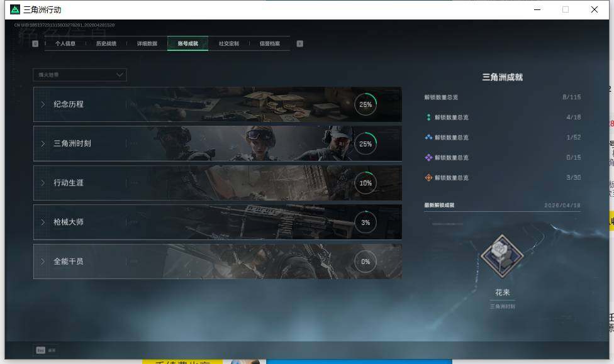This screenshot has height=364, width=614.
Task: Click the 枪械大师 category title
Action: 69,222
